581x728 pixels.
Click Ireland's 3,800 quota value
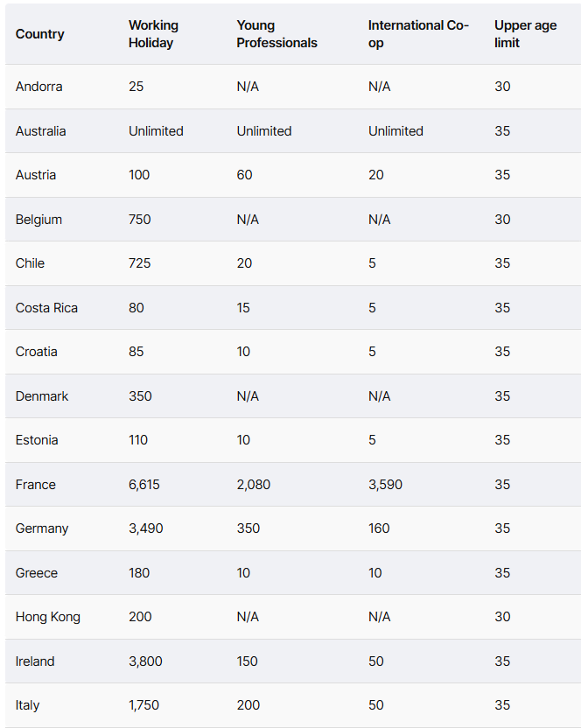[145, 661]
